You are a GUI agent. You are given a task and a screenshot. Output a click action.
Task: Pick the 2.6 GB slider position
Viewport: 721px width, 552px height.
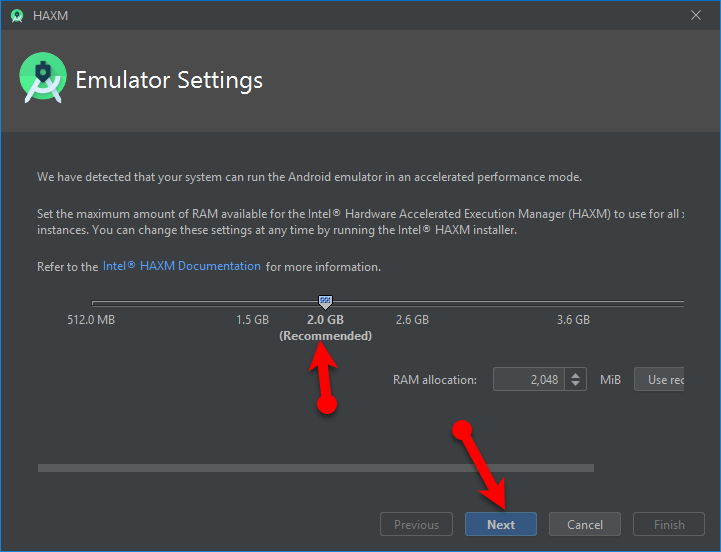coord(412,320)
